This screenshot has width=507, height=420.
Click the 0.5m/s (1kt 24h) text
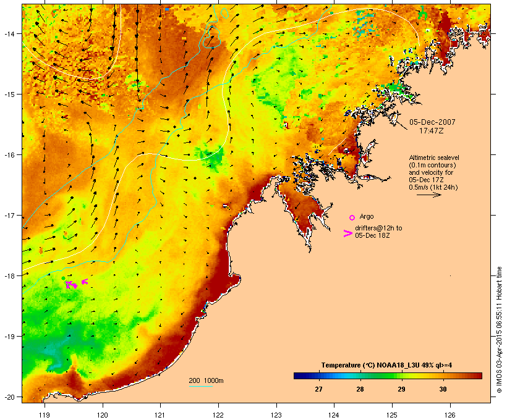(433, 187)
